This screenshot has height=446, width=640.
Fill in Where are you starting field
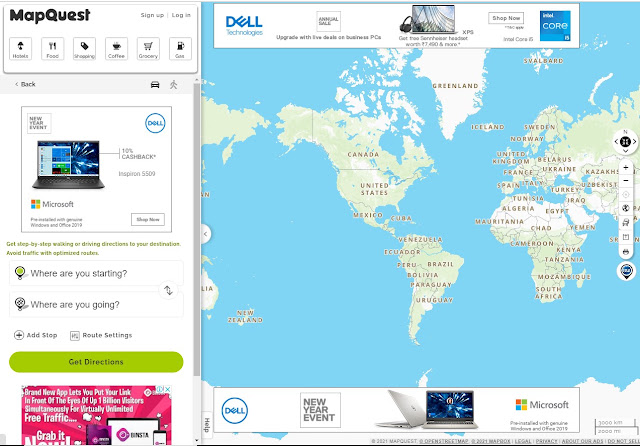pos(96,273)
